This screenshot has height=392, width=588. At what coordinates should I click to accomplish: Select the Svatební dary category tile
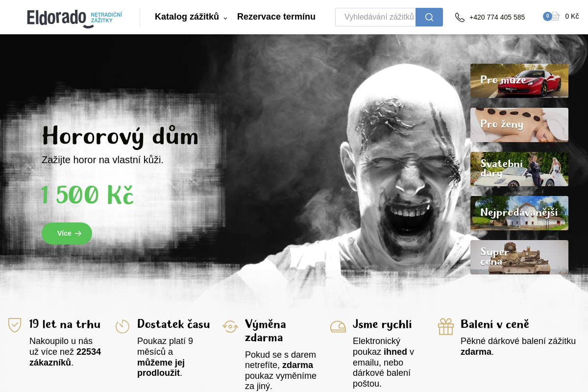click(519, 169)
